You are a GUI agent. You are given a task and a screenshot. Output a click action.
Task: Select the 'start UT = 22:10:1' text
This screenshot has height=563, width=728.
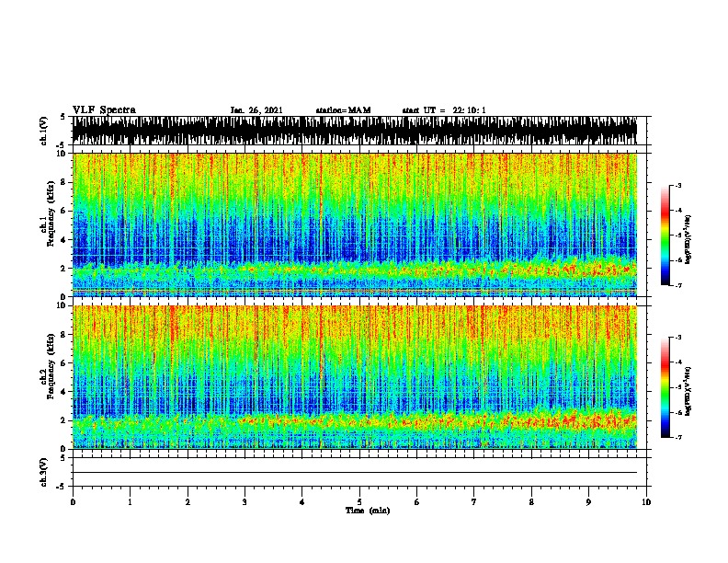[444, 110]
